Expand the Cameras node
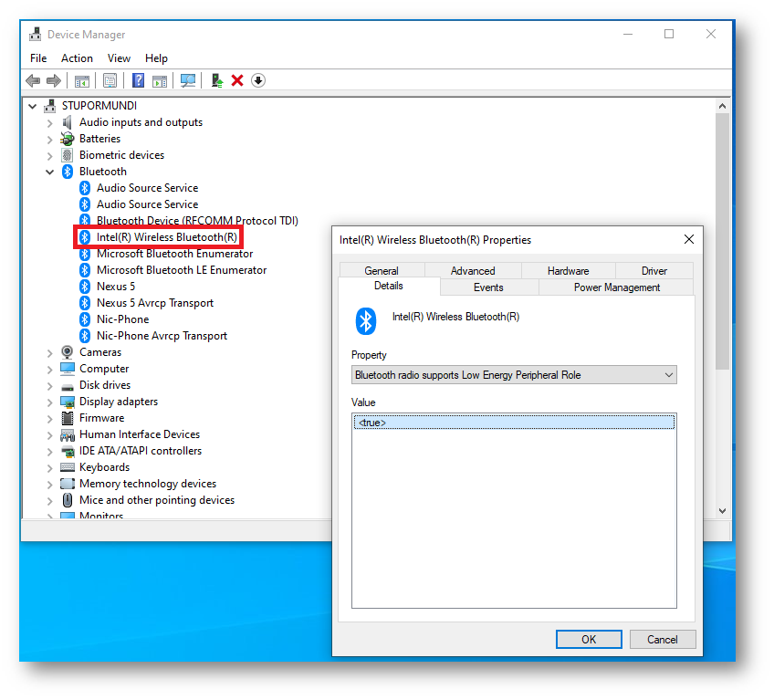 click(50, 353)
